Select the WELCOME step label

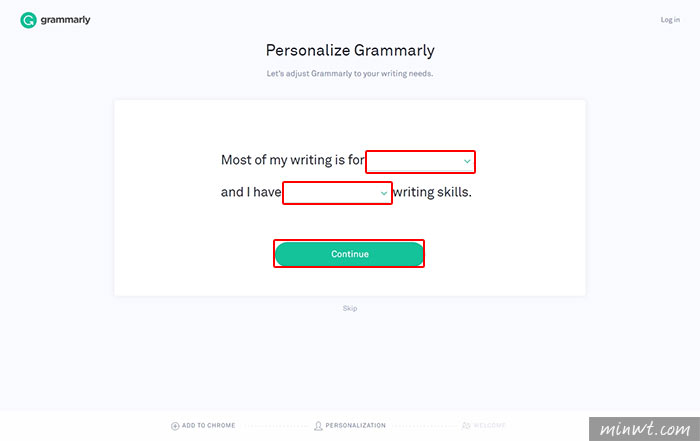point(489,425)
